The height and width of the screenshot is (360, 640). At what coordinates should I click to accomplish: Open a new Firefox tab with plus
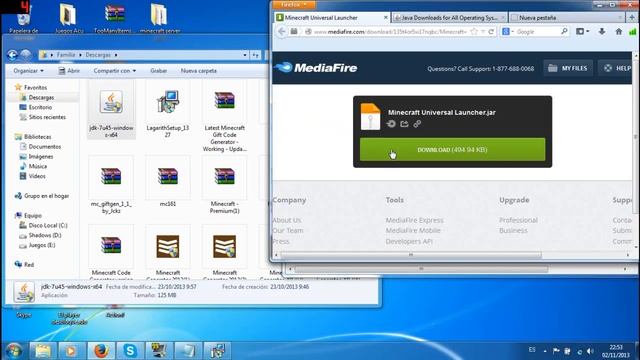632,18
